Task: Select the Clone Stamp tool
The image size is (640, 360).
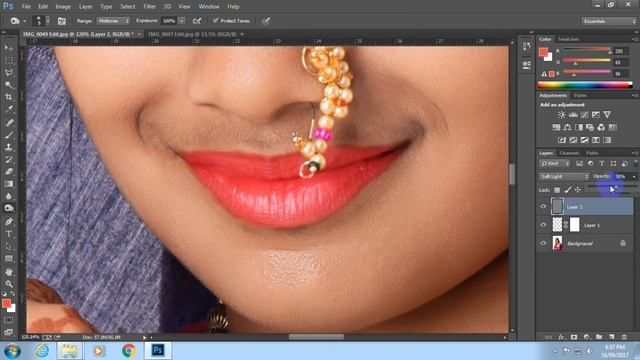Action: coord(9,147)
